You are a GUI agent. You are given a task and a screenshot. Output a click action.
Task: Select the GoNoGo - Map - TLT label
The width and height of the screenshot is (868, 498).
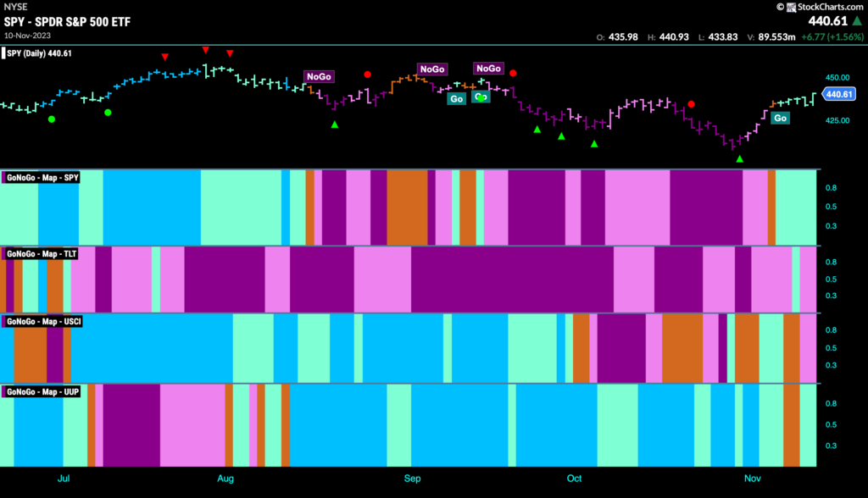[x=42, y=254]
